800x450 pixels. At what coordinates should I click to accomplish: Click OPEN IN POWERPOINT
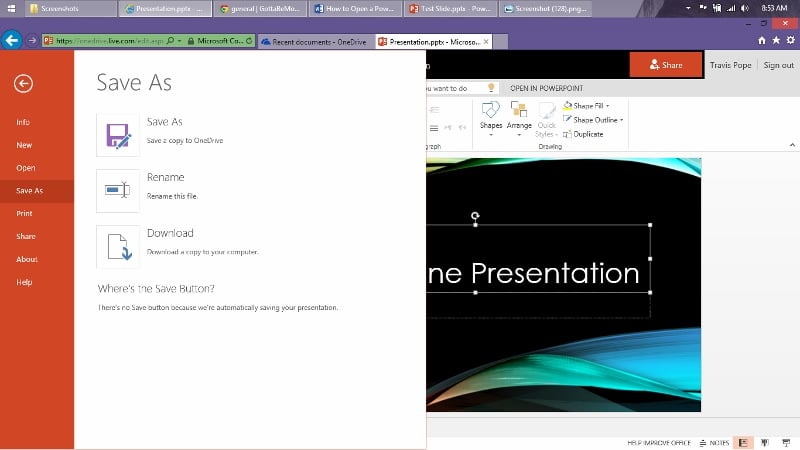546,88
